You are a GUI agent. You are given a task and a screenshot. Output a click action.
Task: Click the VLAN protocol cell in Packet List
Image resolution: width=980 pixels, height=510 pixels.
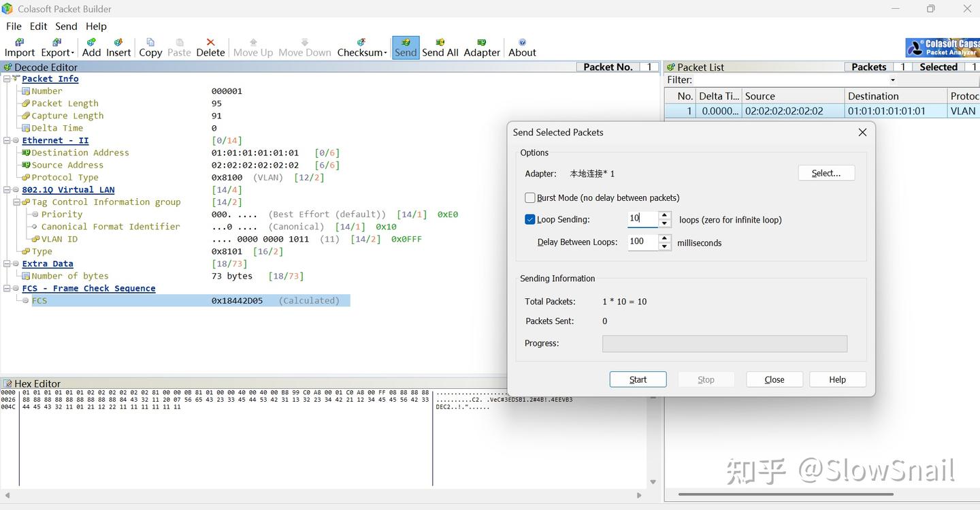click(x=963, y=111)
